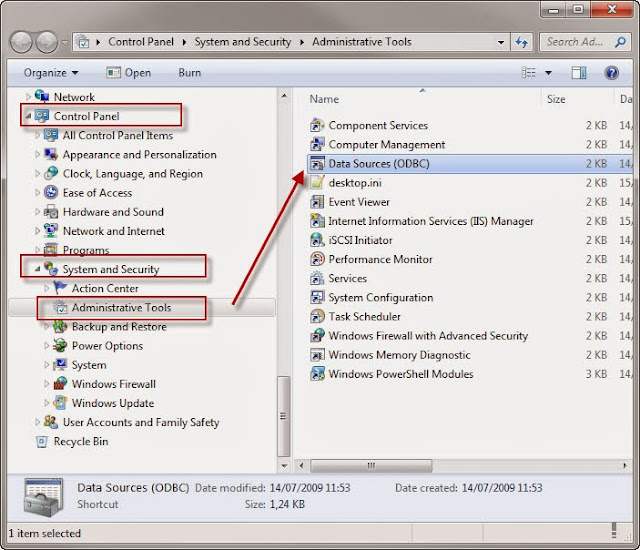The height and width of the screenshot is (550, 640).
Task: Click the iSCSI Initiator icon
Action: click(317, 240)
